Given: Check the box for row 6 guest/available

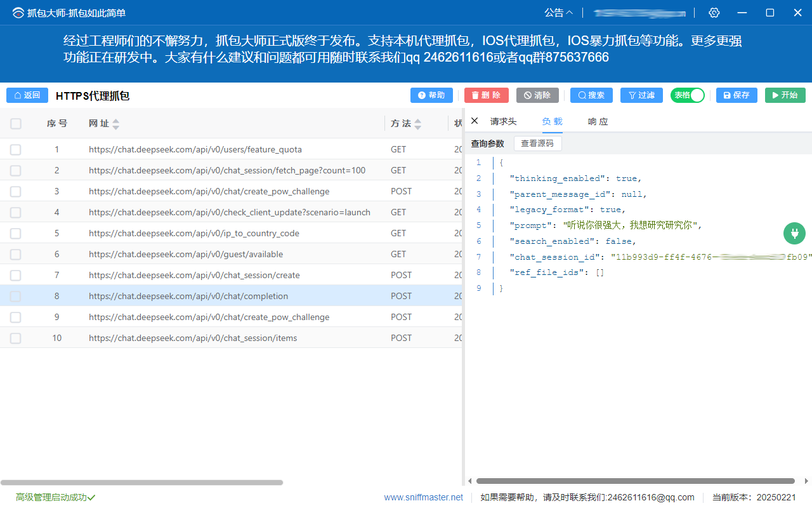Looking at the screenshot, I should 16,255.
